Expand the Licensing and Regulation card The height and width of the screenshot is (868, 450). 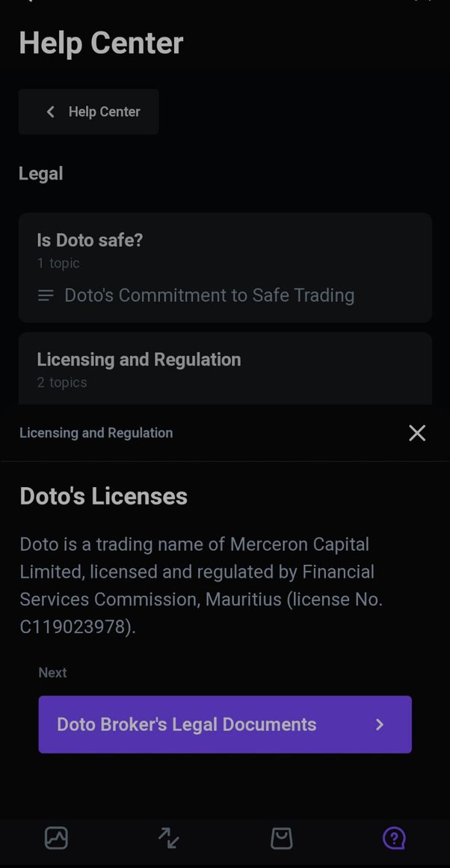[225, 368]
